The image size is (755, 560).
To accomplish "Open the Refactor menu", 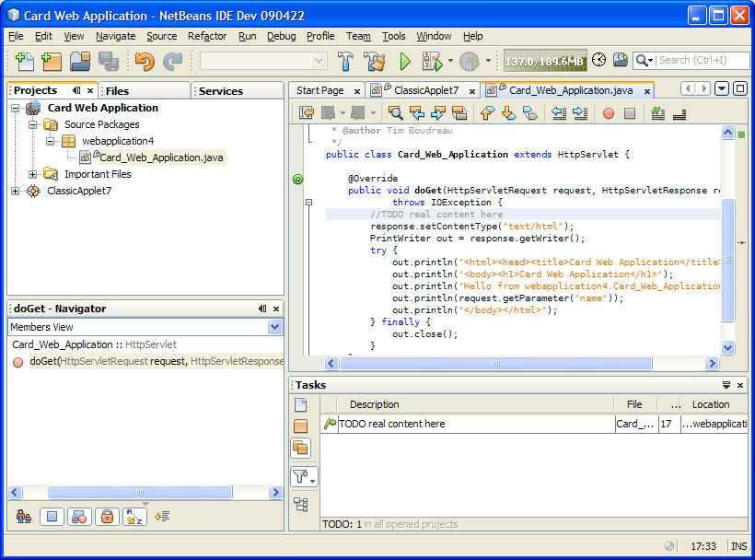I will [x=206, y=36].
